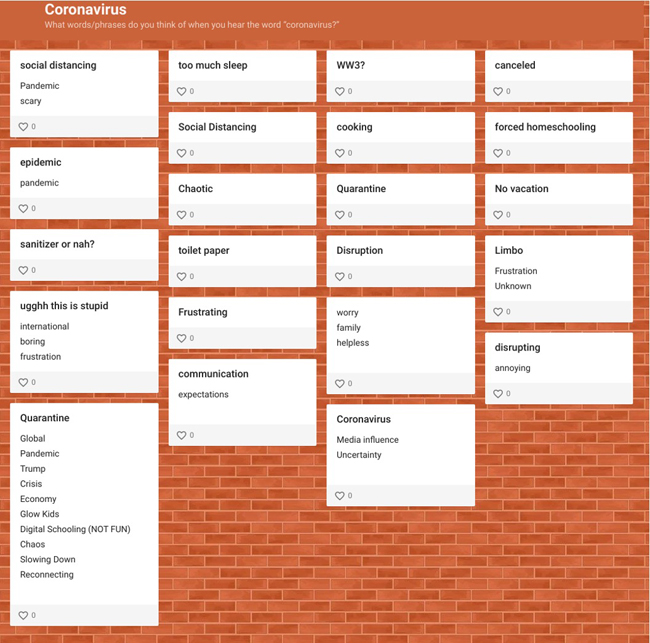Select the 'Chaotic' post title

[x=195, y=189]
